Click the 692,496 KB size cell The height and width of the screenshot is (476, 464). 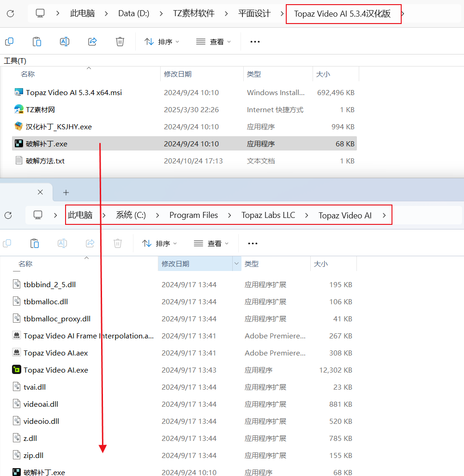(336, 93)
